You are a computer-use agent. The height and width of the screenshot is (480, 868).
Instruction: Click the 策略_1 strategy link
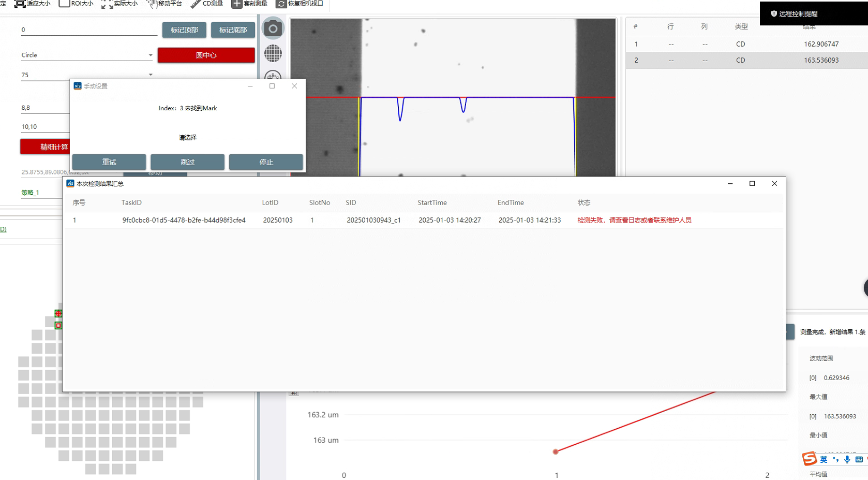click(30, 193)
